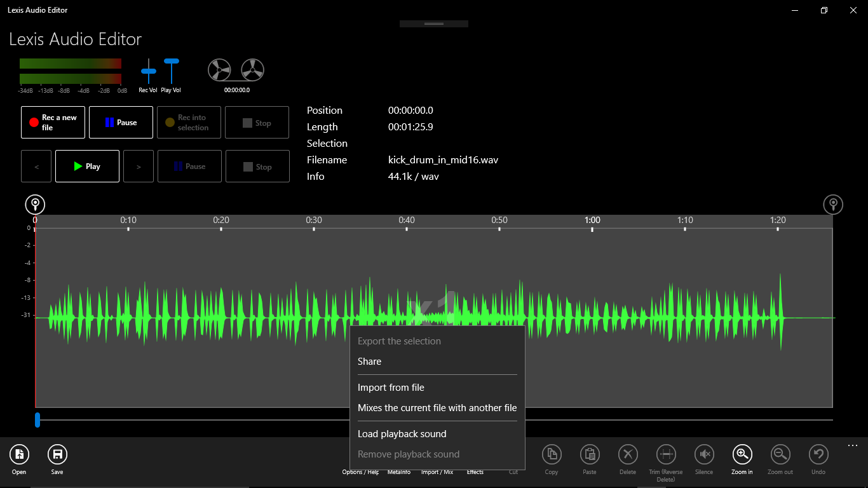The image size is (868, 488).
Task: Skip forward with the > button
Action: coord(139,166)
